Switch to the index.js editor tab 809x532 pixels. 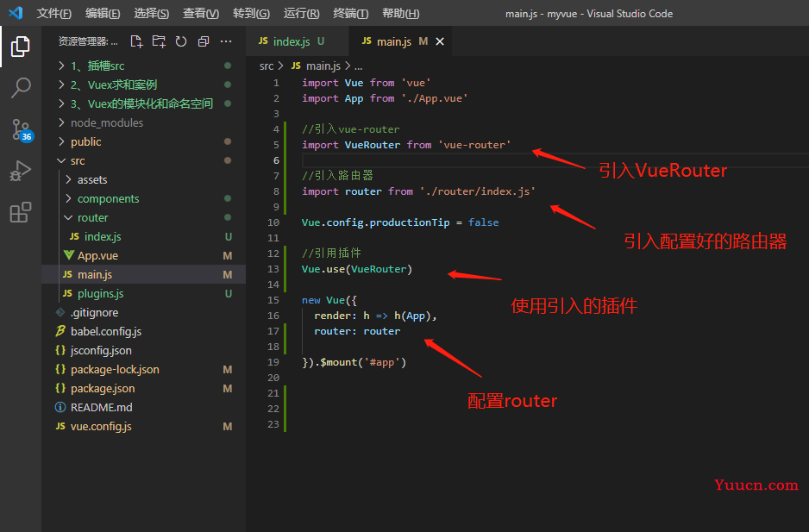298,41
